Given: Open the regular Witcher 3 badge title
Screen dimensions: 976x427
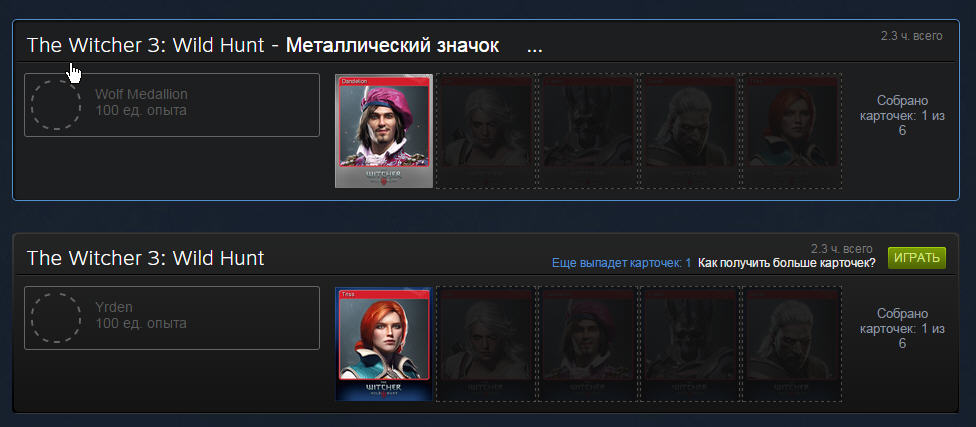Looking at the screenshot, I should coord(146,258).
